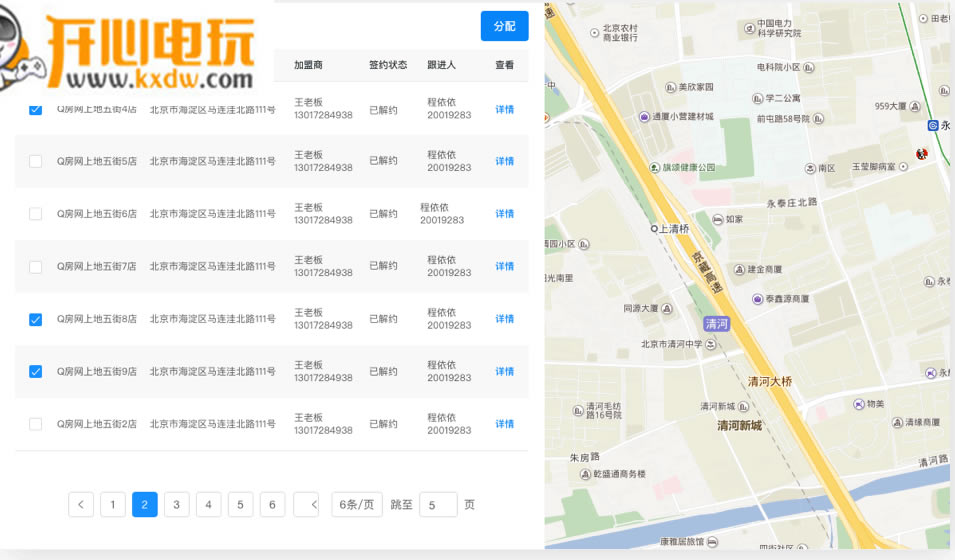Click the 北京市清河中学 school icon

click(x=712, y=344)
